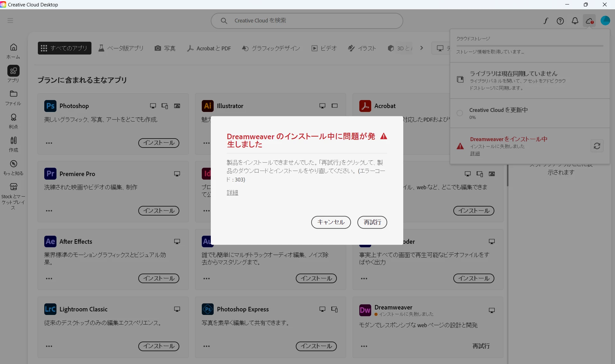Open the notifications bell icon

(x=575, y=21)
